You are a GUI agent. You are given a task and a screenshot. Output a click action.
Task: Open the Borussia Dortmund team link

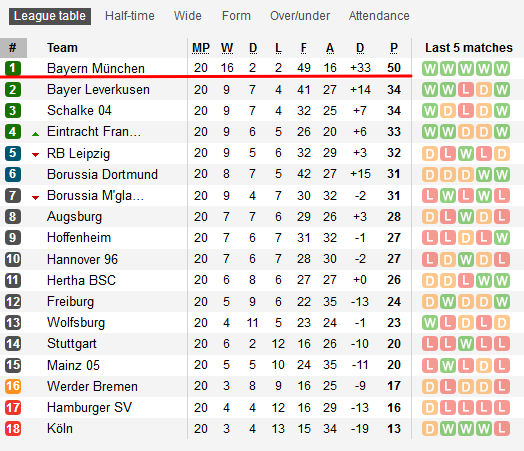click(x=102, y=174)
